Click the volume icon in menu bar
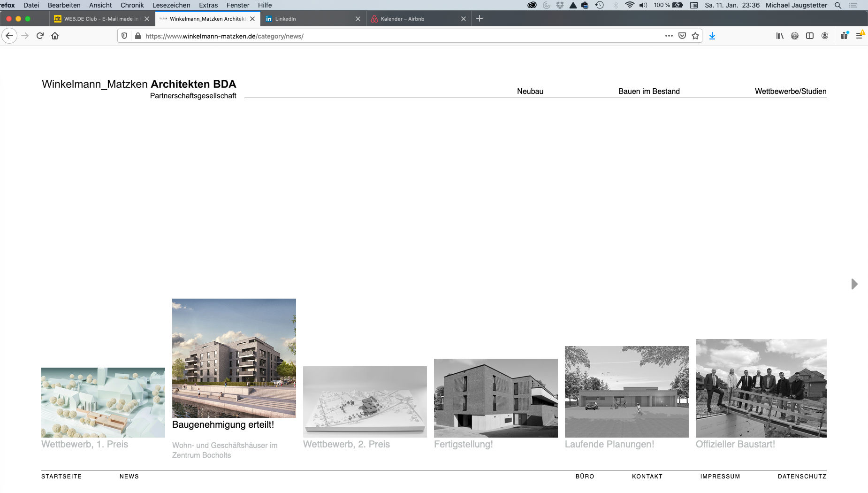This screenshot has height=493, width=868. (x=643, y=5)
